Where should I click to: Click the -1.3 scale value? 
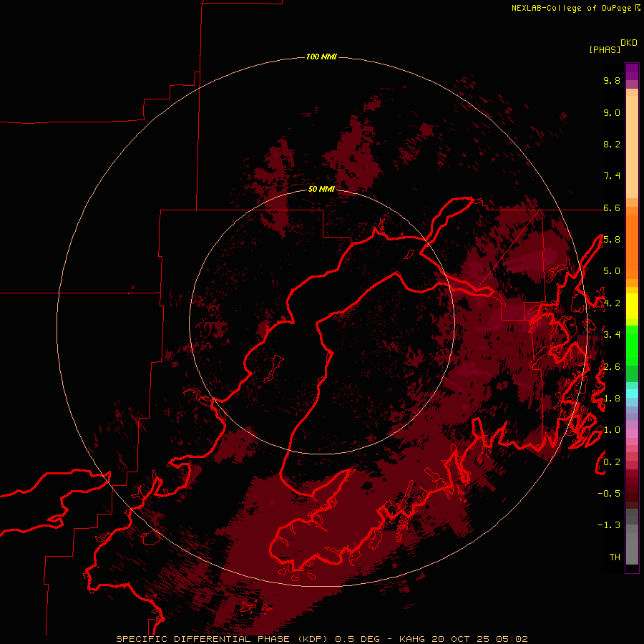click(609, 525)
